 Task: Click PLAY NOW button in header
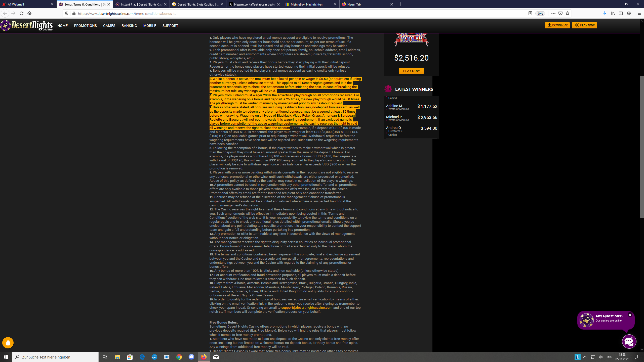click(584, 25)
